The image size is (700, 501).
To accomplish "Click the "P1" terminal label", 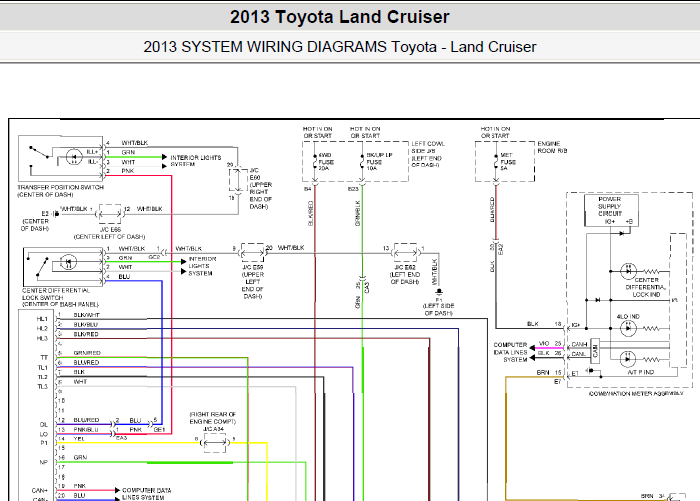I will point(44,443).
